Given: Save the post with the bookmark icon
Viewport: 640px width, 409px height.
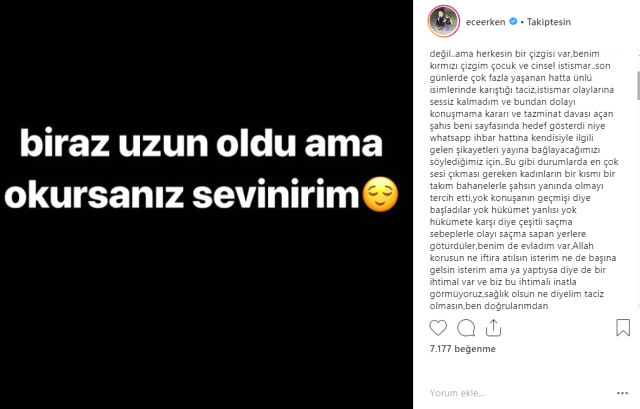Looking at the screenshot, I should pos(623,327).
